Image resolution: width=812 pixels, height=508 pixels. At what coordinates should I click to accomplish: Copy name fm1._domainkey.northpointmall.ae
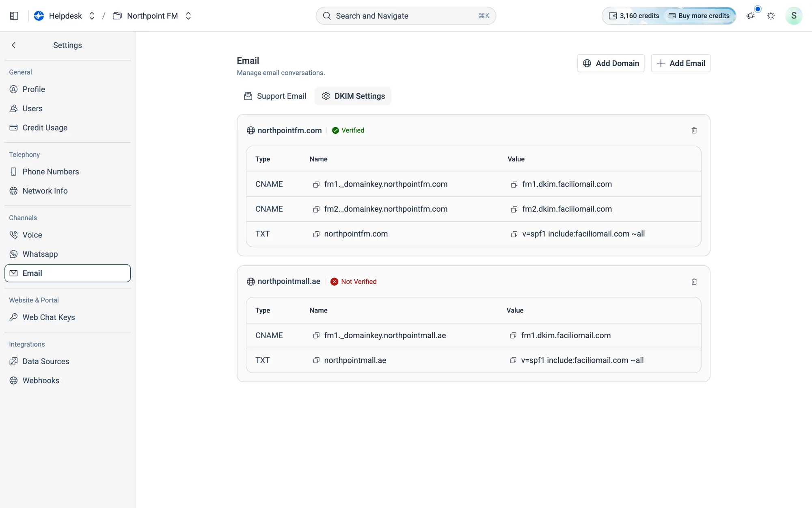pyautogui.click(x=316, y=336)
